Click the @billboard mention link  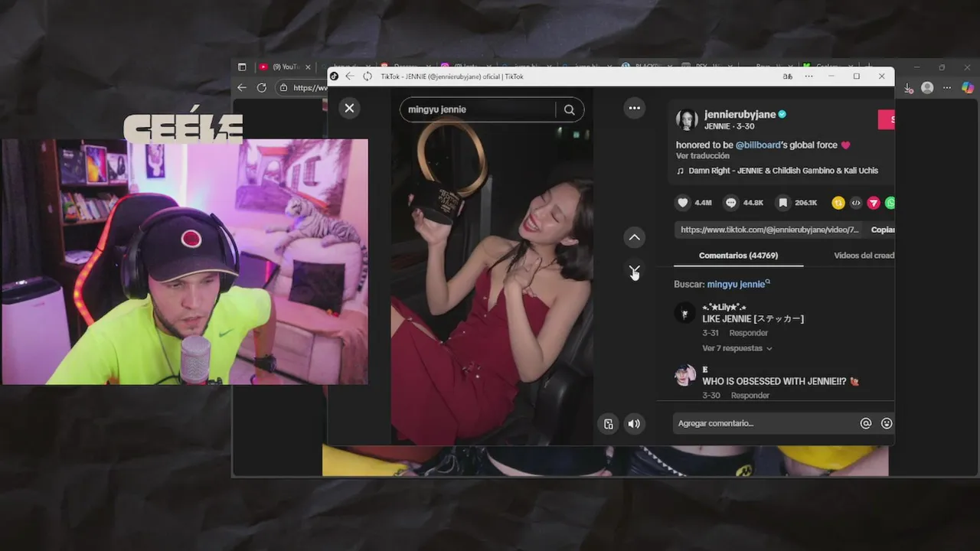pyautogui.click(x=758, y=145)
